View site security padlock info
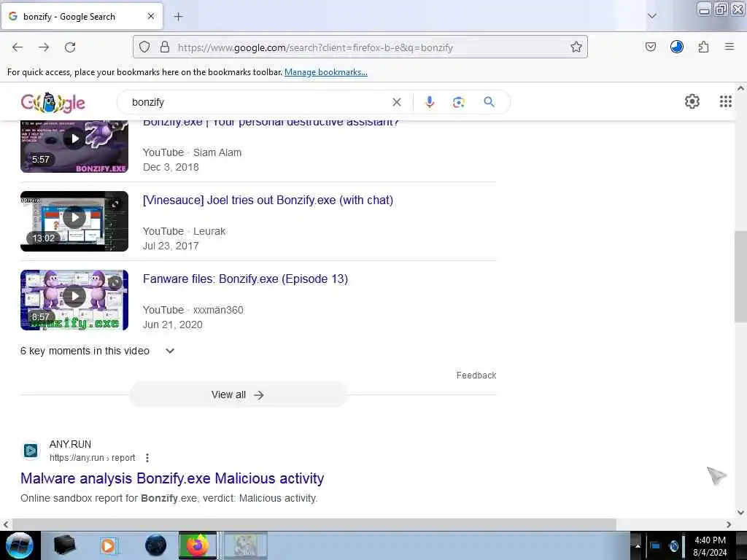The height and width of the screenshot is (560, 747). (x=164, y=47)
